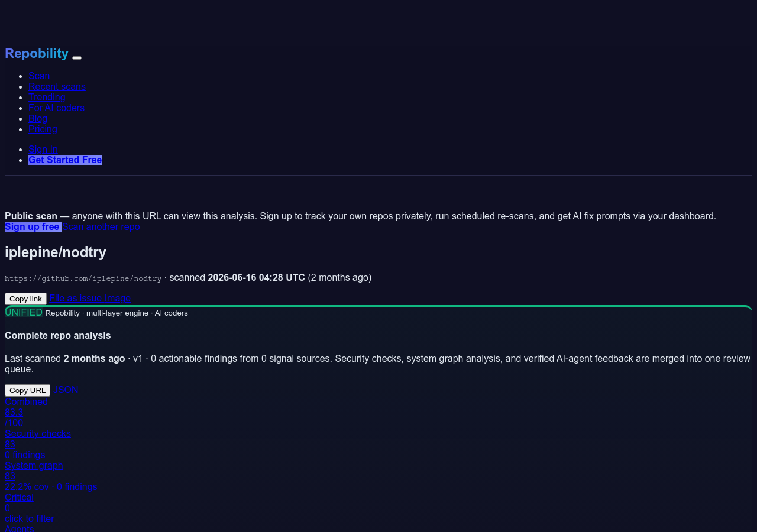Viewport: 757px width, 532px height.
Task: Click the Copy URL button
Action: pos(27,390)
